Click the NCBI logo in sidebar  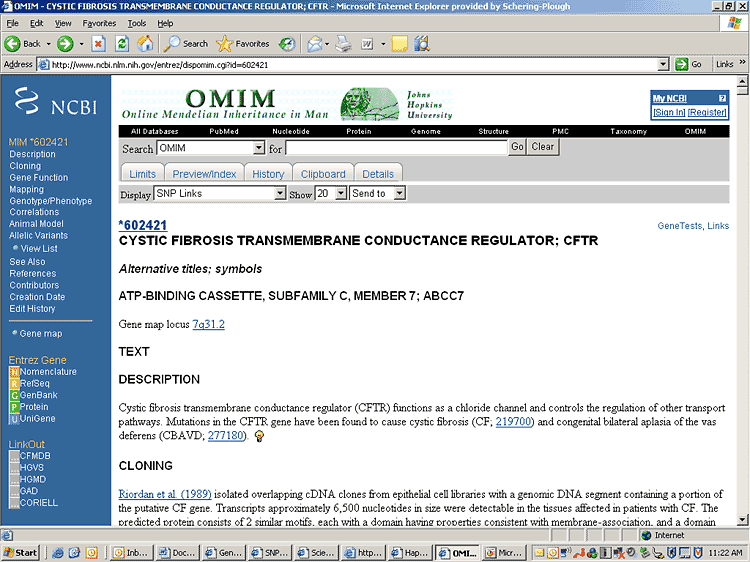pos(55,102)
